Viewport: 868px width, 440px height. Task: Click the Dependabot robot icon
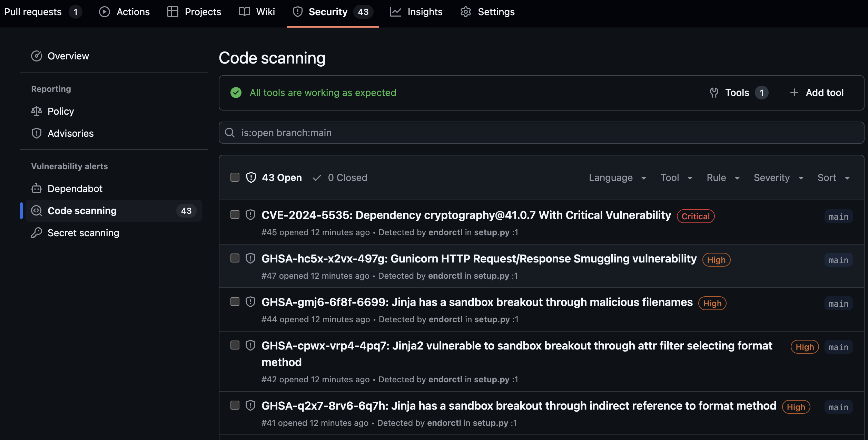click(37, 189)
